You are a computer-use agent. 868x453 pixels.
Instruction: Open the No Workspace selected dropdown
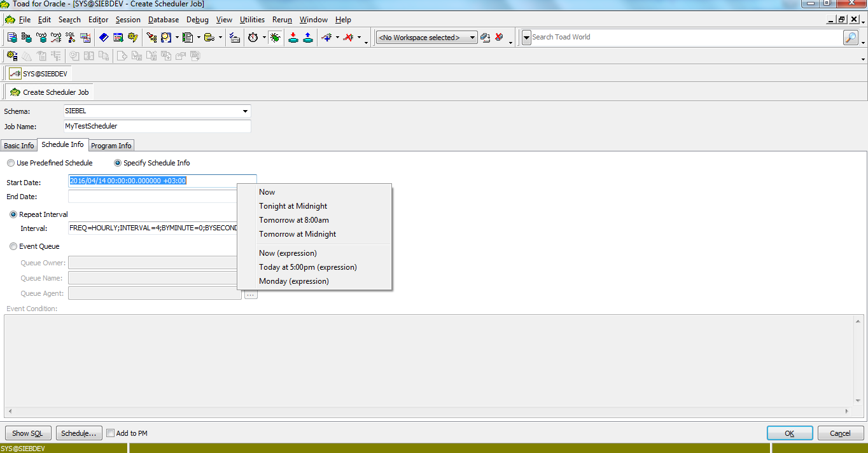tap(473, 37)
